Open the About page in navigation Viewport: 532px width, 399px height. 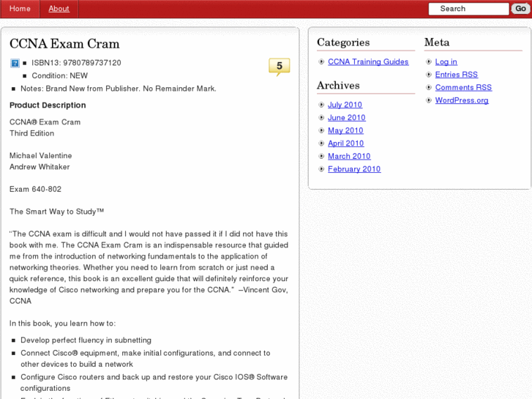[59, 9]
